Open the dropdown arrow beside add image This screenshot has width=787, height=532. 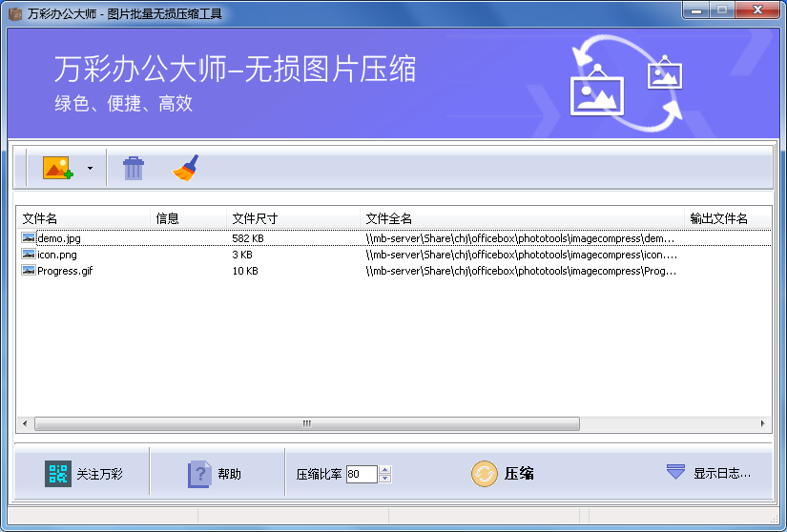[x=90, y=169]
